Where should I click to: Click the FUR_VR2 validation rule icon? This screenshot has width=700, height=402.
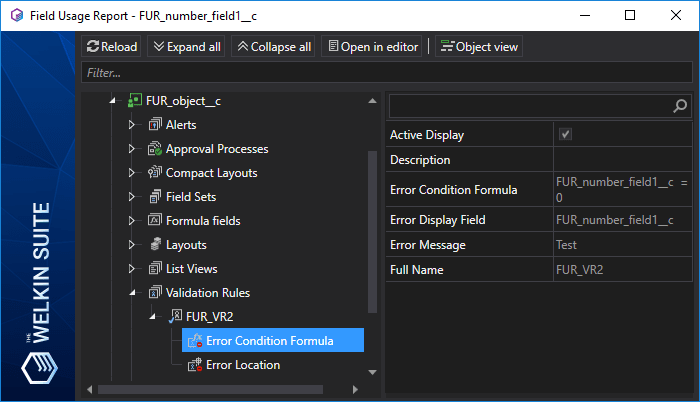[175, 316]
